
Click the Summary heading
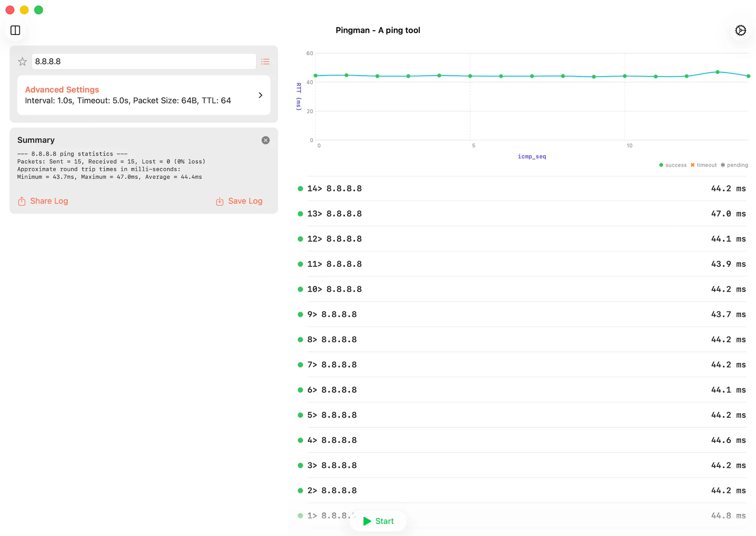pos(36,140)
